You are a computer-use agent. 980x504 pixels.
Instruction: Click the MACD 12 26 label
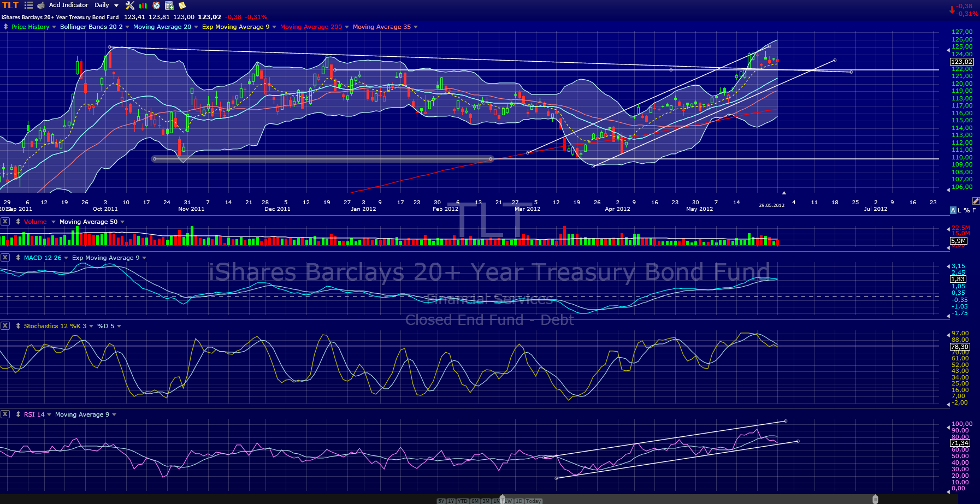[43, 258]
